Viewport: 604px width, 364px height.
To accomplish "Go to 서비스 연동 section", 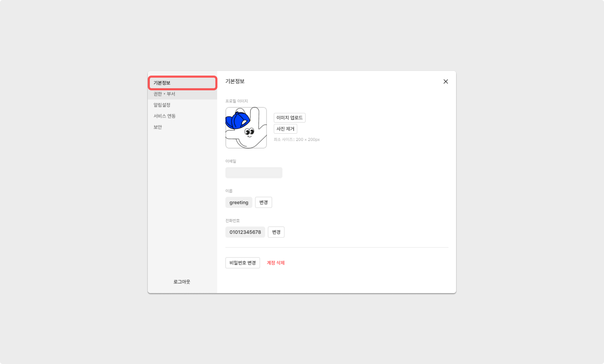I will point(164,116).
